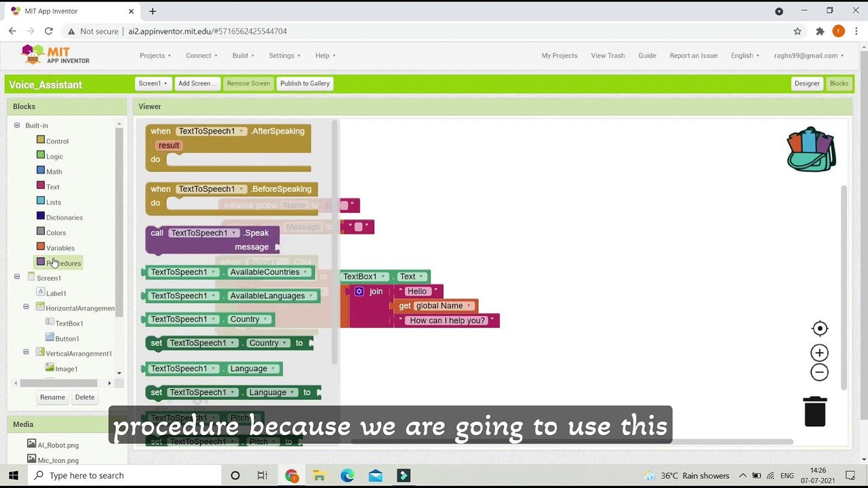This screenshot has height=488, width=868.
Task: Open the TextToSpeech1 dropdown in BeforeSpeaking block
Action: click(211, 189)
